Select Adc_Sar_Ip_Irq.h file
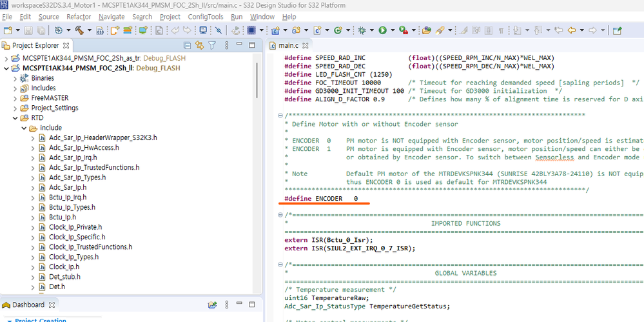The width and height of the screenshot is (644, 322). coord(73,157)
